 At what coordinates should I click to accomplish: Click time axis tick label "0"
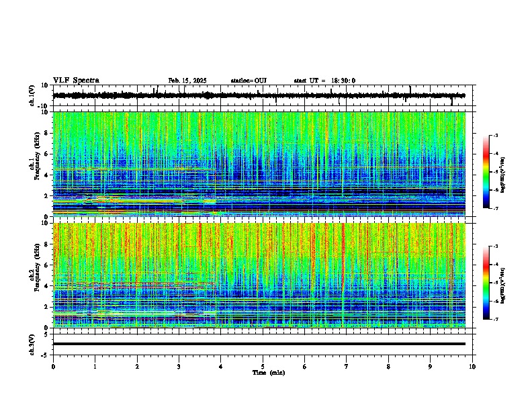(x=53, y=367)
